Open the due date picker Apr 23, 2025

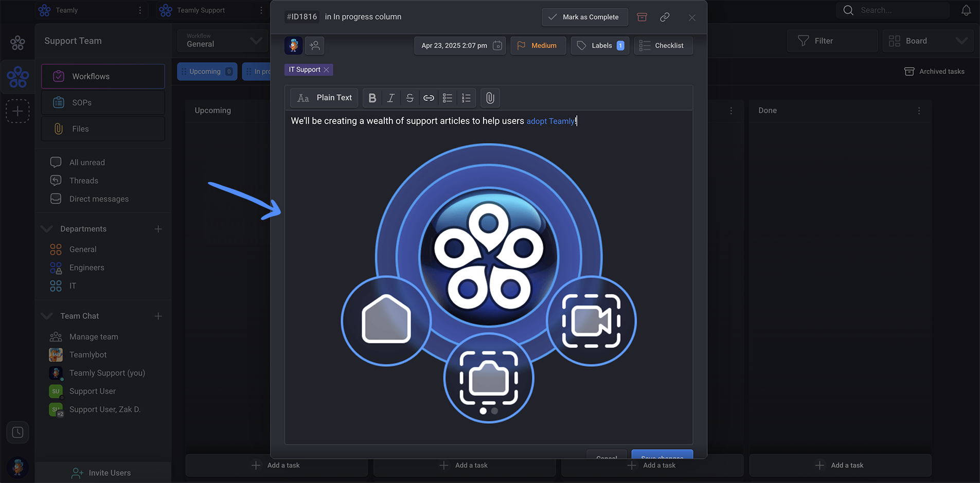coord(460,45)
